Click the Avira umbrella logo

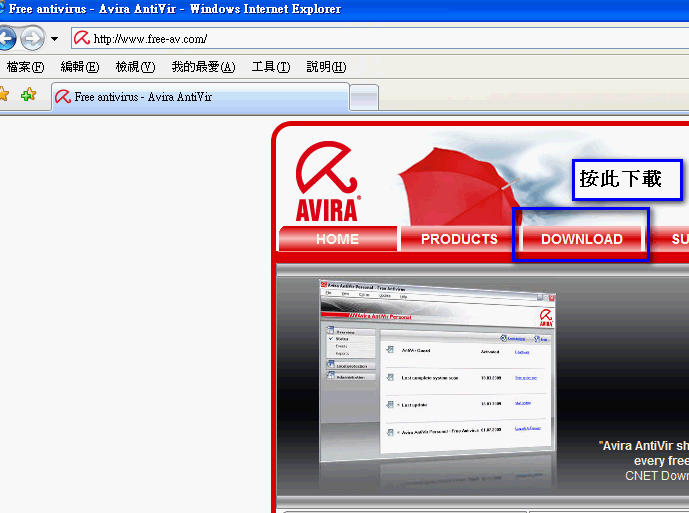coord(328,181)
